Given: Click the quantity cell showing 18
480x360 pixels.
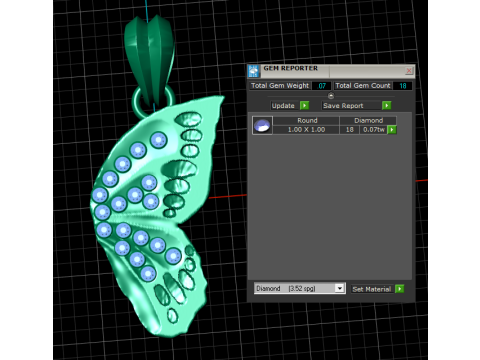Looking at the screenshot, I should (x=349, y=130).
